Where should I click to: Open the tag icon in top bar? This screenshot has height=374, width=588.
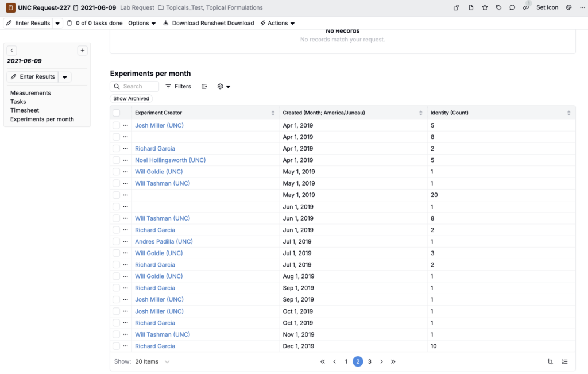(x=498, y=7)
